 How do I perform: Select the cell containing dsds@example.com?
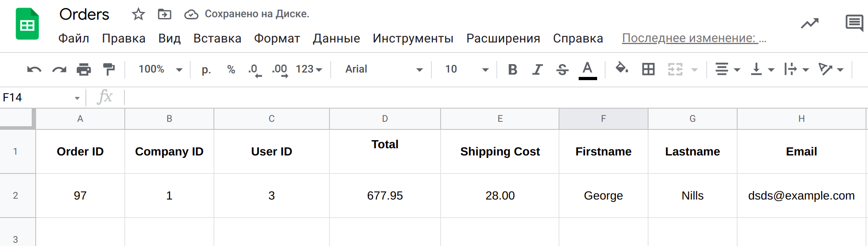[x=801, y=196]
